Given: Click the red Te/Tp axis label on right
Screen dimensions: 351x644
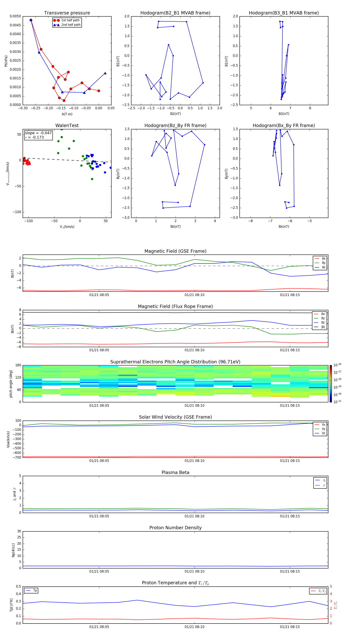Looking at the screenshot, I should pyautogui.click(x=336, y=605).
